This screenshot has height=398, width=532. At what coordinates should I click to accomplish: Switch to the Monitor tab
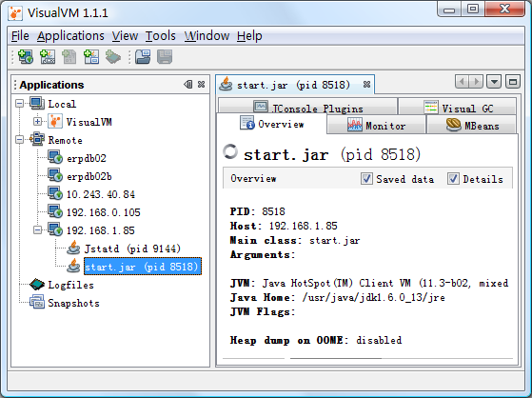click(376, 125)
